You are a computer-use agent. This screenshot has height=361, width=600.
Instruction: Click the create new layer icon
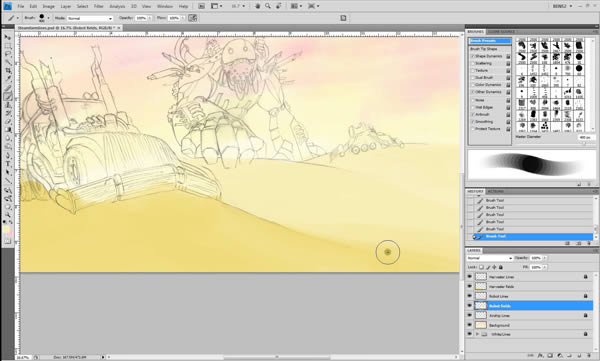pos(579,356)
